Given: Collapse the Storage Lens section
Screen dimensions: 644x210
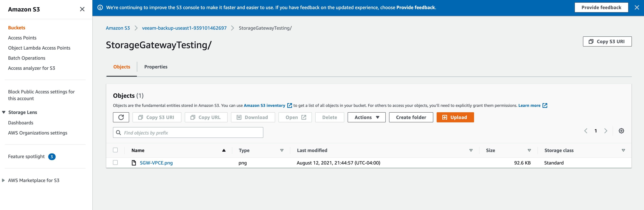Looking at the screenshot, I should pos(4,112).
